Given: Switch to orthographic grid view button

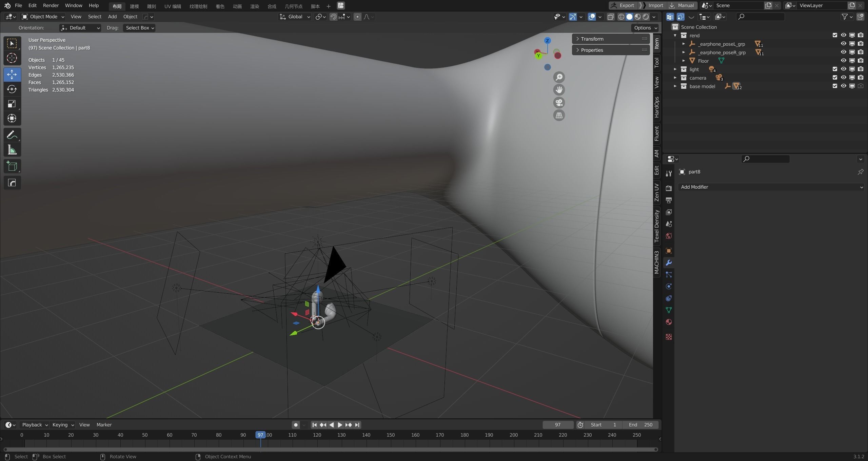Looking at the screenshot, I should point(559,116).
